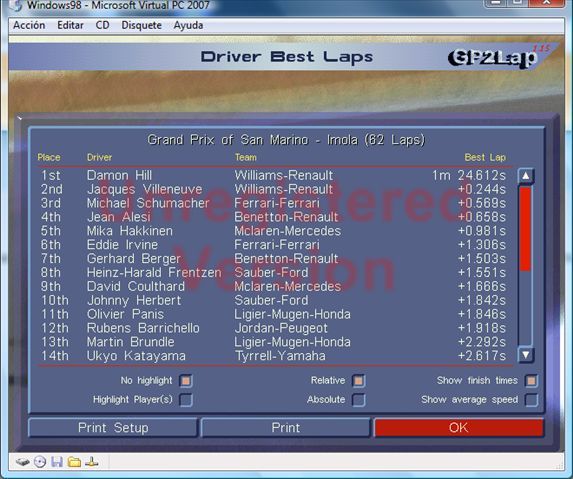Click the Best Lap column header
Viewport: 573px width, 479px height.
(x=485, y=157)
